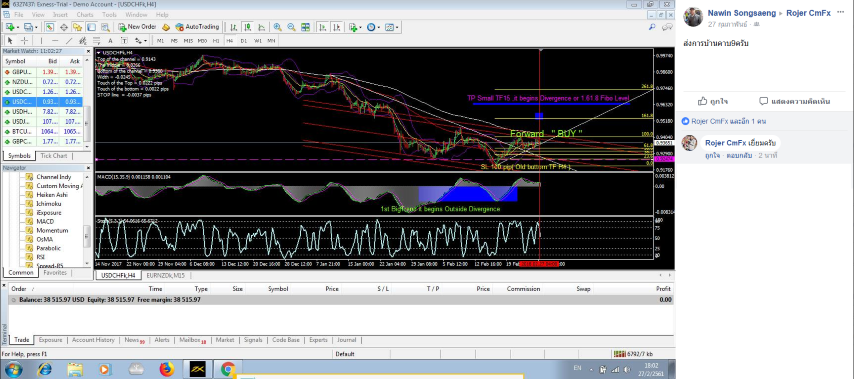Toggle the AutoTrading button
Screen dimensions: 854x379
pyautogui.click(x=197, y=27)
